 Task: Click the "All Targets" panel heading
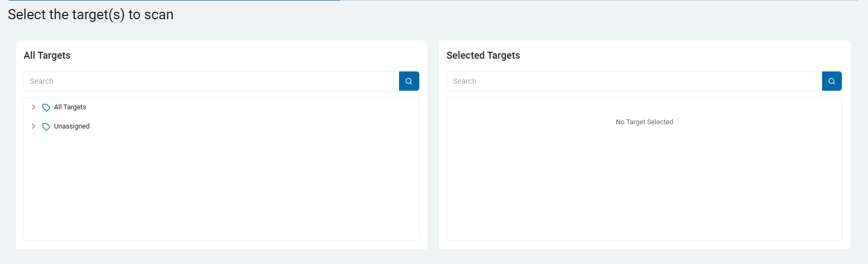tap(47, 55)
